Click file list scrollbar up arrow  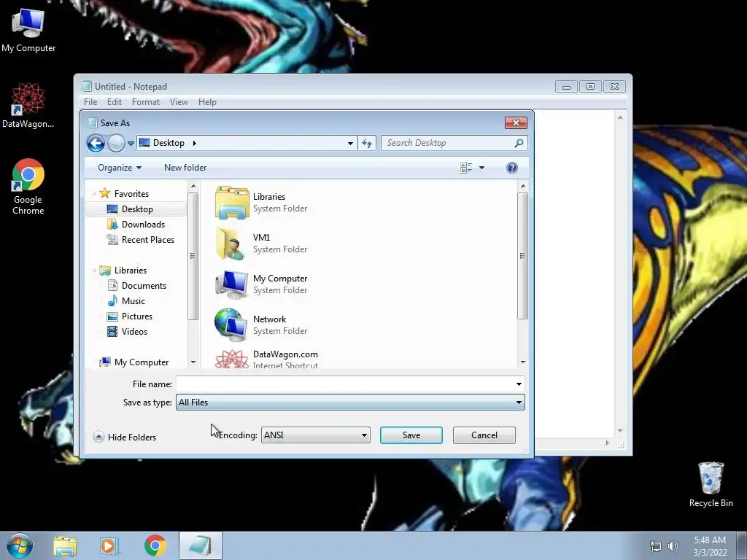(522, 186)
